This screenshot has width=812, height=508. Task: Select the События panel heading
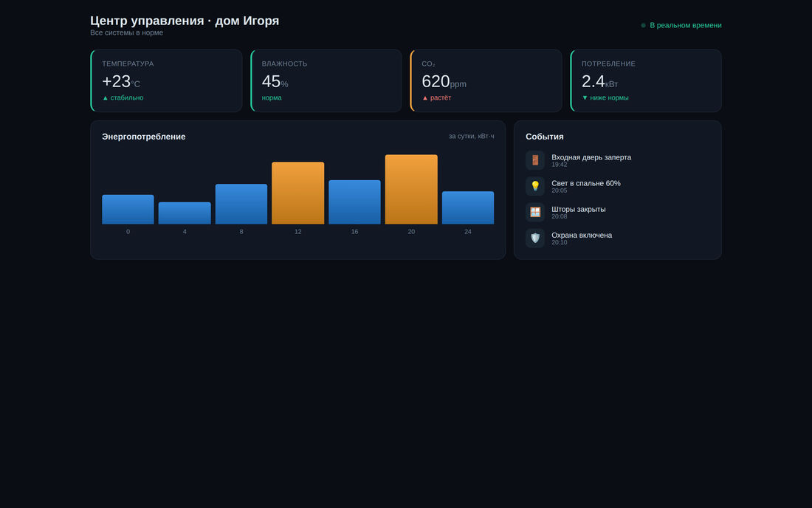(x=544, y=137)
